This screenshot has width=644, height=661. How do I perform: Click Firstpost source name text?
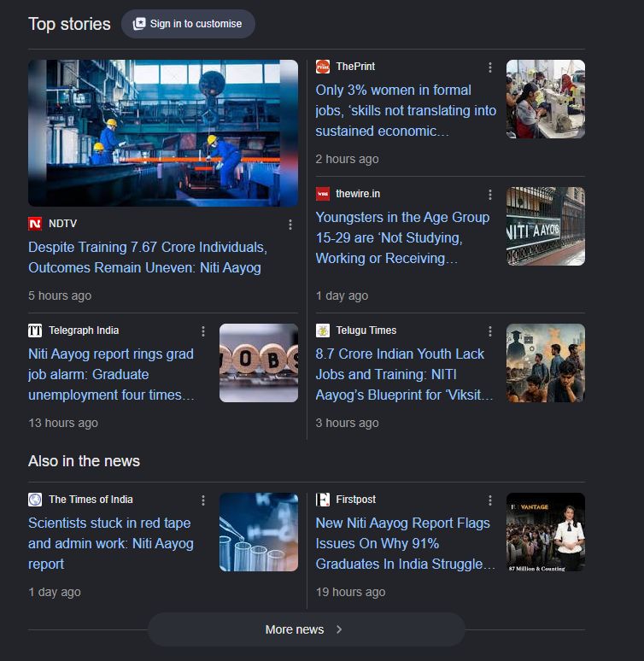tap(356, 500)
